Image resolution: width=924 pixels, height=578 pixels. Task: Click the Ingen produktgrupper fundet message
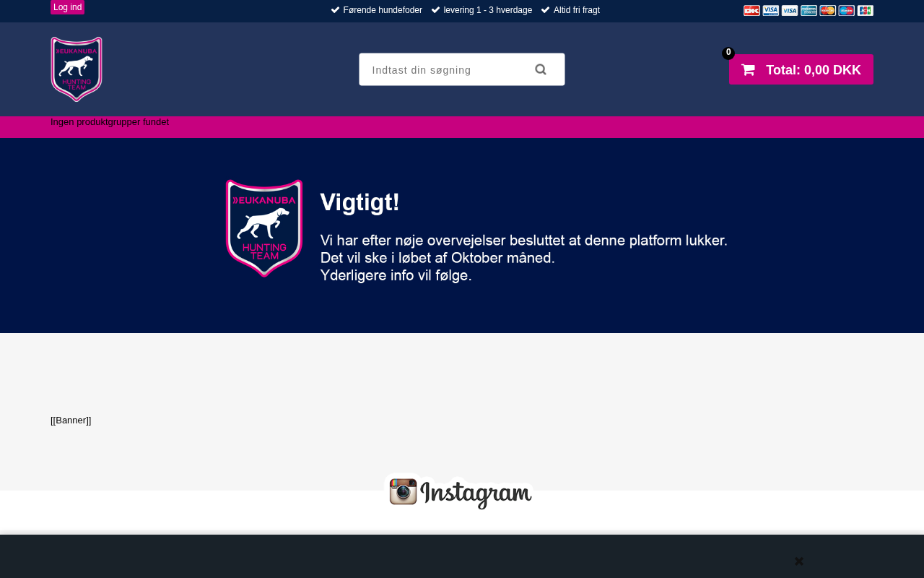point(110,122)
